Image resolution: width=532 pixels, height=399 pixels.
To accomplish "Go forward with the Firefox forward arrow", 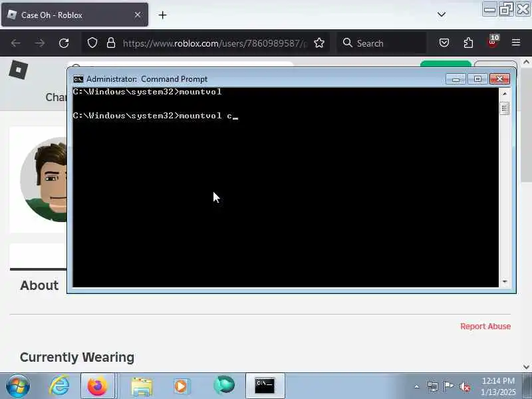I will click(x=40, y=43).
